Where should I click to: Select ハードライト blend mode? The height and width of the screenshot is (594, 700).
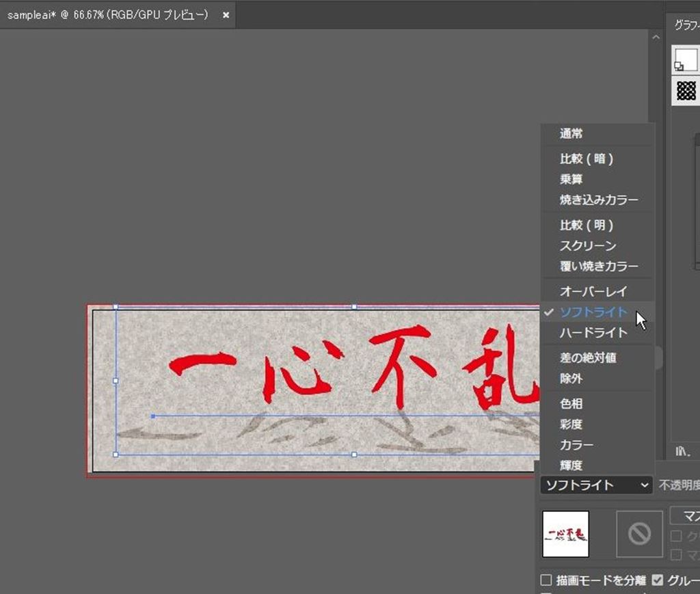[593, 333]
